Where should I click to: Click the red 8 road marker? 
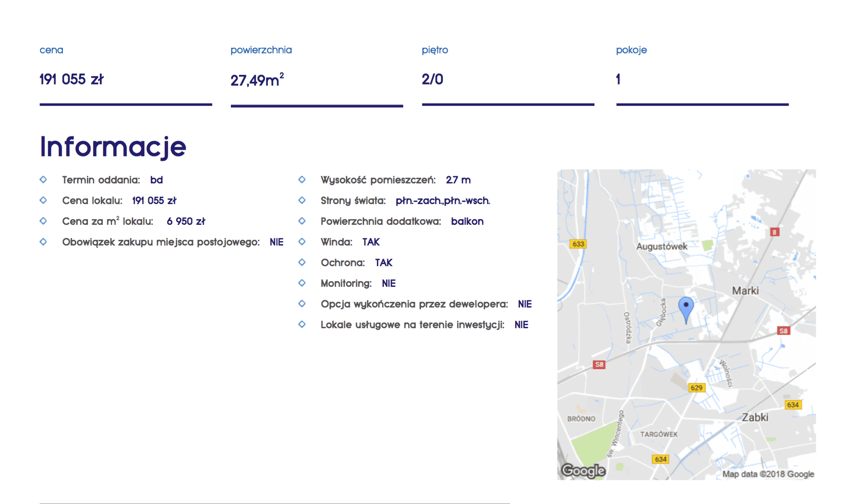(x=774, y=232)
